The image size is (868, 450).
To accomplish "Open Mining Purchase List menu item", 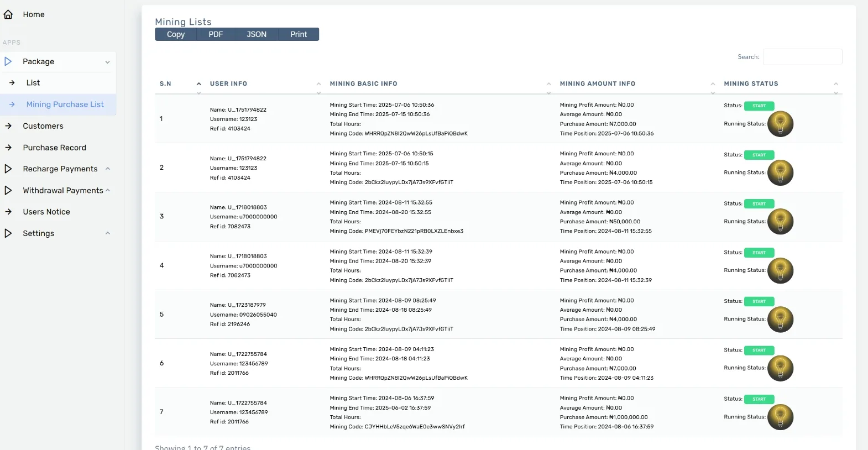I will [x=65, y=104].
